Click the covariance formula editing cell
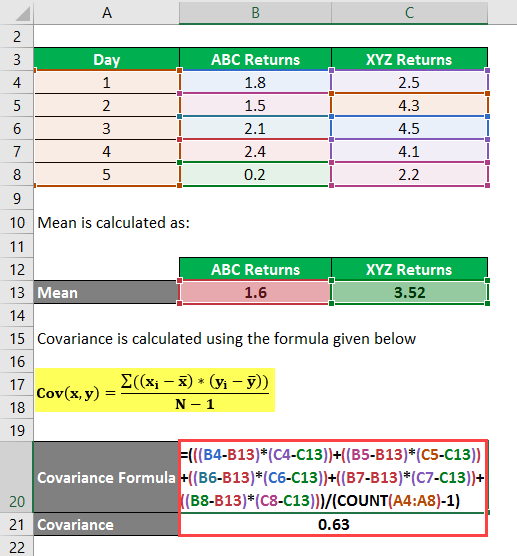 click(x=333, y=477)
